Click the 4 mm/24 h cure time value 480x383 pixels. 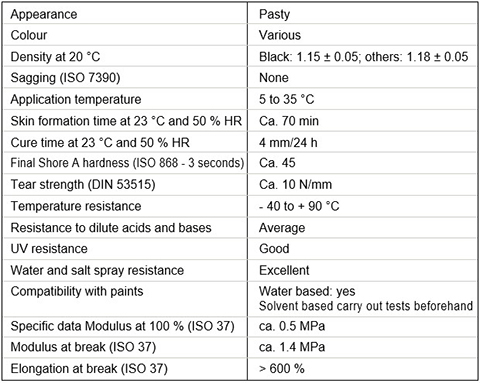coord(288,142)
